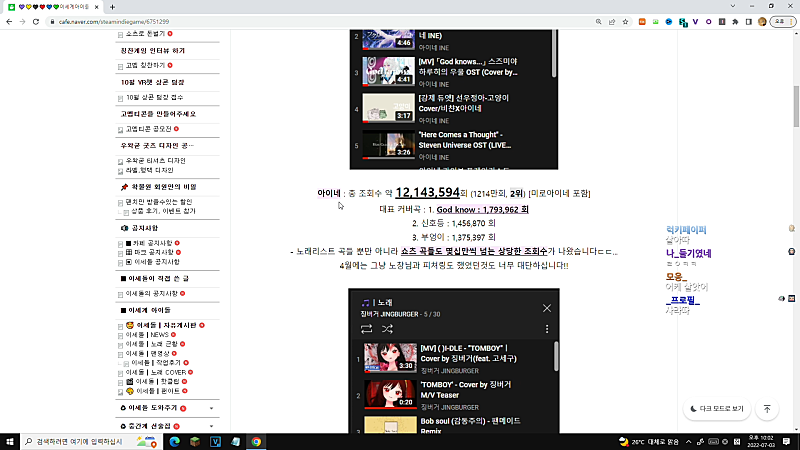800x450 pixels.
Task: Open 고멤티콘 공모전 board
Action: (148, 129)
